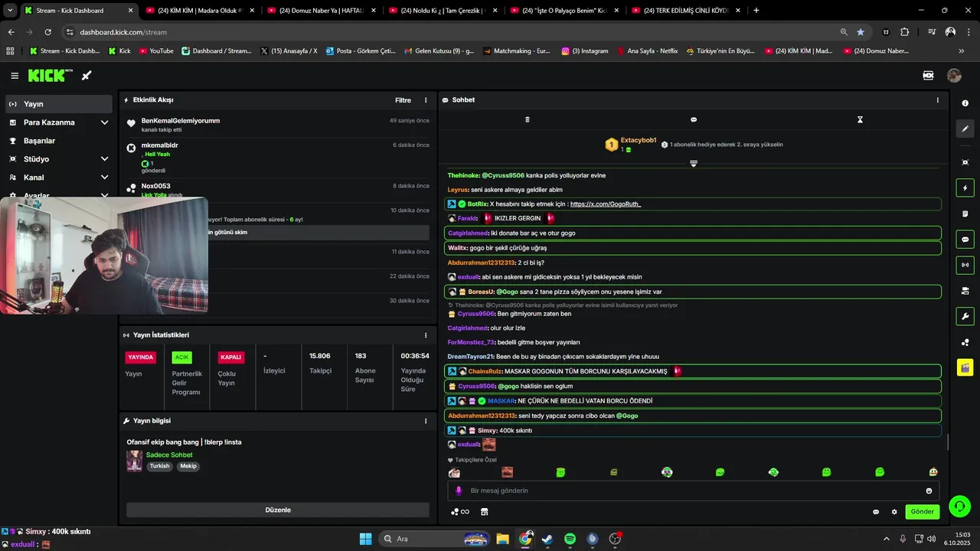This screenshot has height=551, width=980.
Task: Expand the pinned gift leaderboard chevron
Action: (694, 164)
